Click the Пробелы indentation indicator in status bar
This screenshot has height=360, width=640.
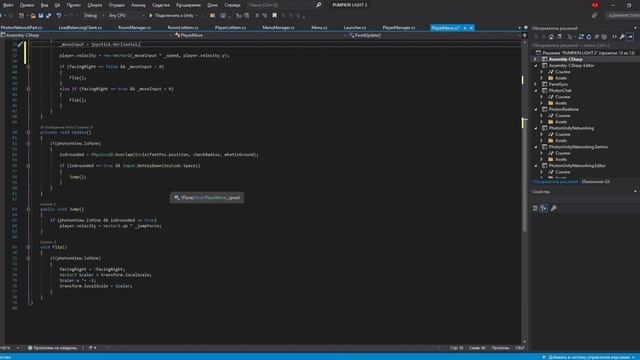(500, 348)
